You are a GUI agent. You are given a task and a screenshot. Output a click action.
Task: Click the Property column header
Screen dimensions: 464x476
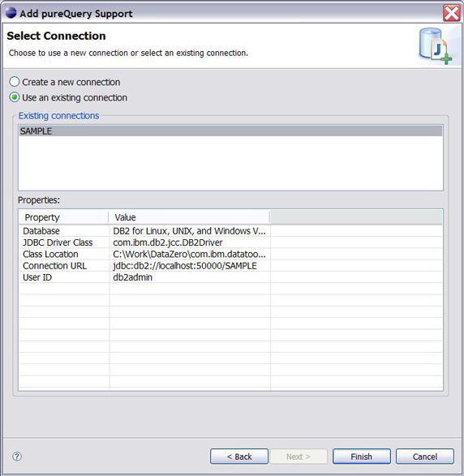pyautogui.click(x=63, y=217)
